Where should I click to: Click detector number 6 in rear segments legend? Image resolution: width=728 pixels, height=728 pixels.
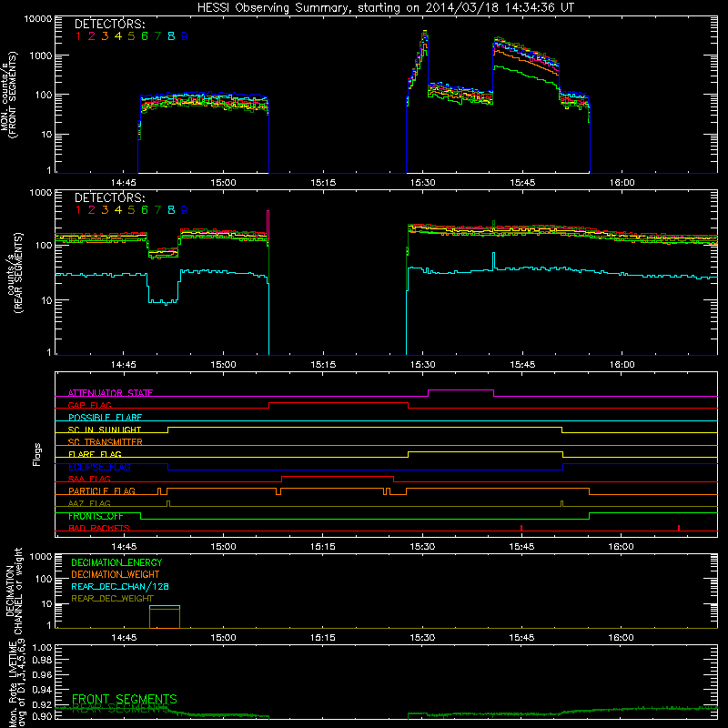click(x=145, y=210)
